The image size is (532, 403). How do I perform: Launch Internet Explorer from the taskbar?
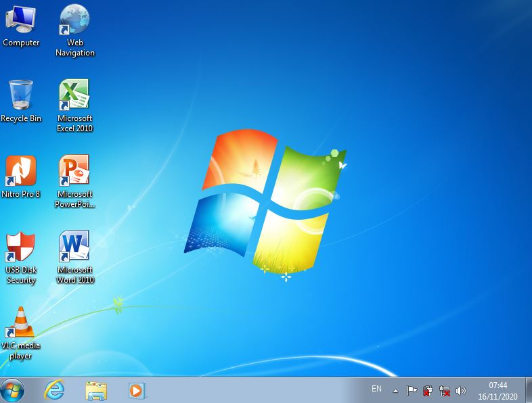54,390
